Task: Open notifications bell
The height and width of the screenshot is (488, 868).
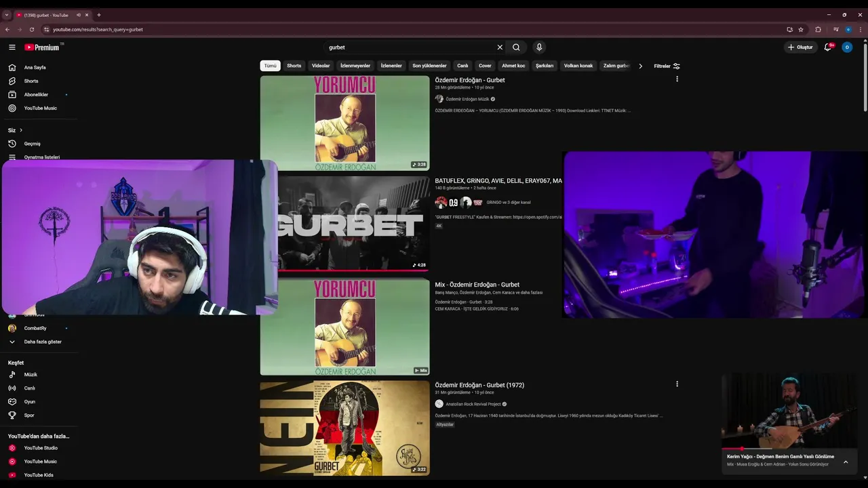Action: 828,47
